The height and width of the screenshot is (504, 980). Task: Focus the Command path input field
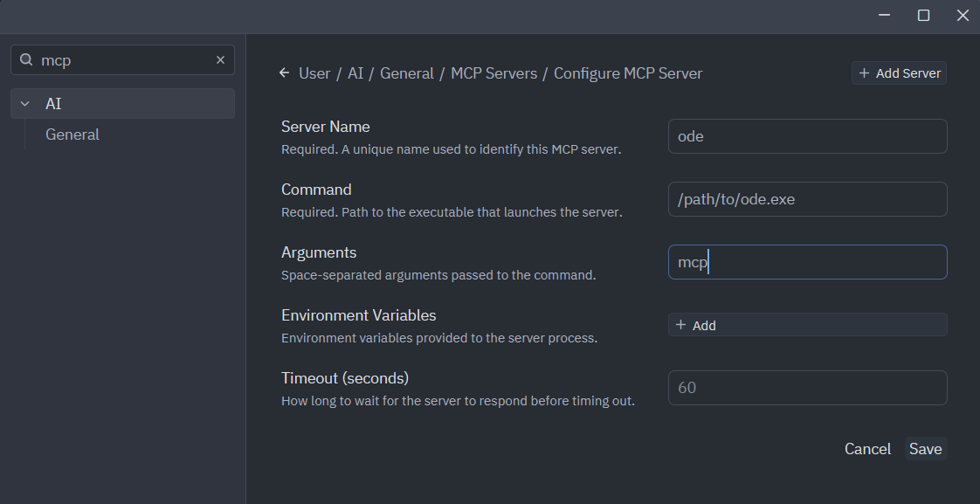[x=808, y=199]
